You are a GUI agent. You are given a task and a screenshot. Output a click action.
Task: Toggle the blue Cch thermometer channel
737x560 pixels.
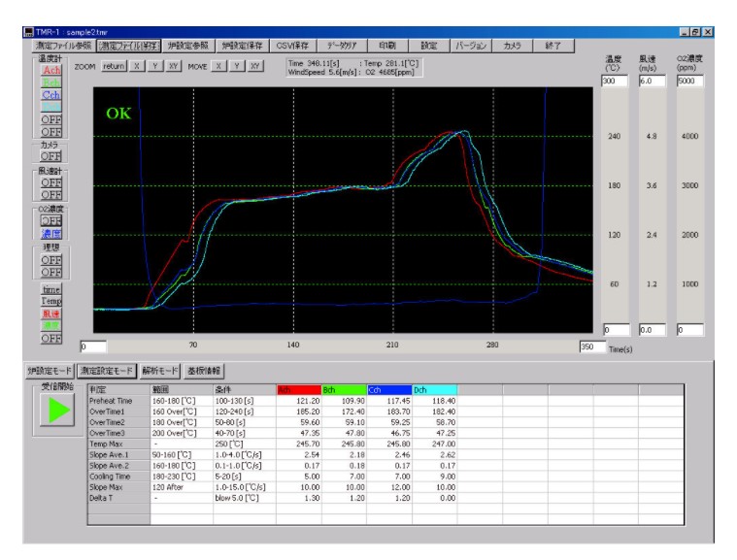[x=51, y=95]
